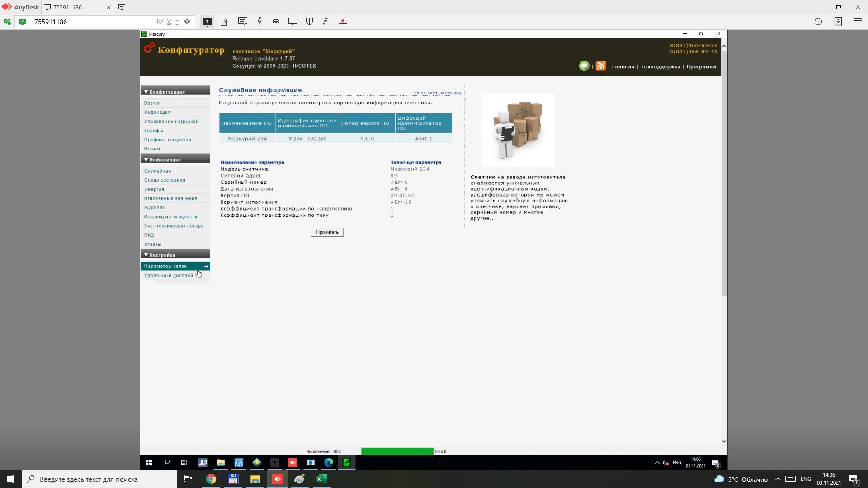The image size is (868, 488).
Task: Collapse the Информация sidebar section
Action: tap(175, 160)
